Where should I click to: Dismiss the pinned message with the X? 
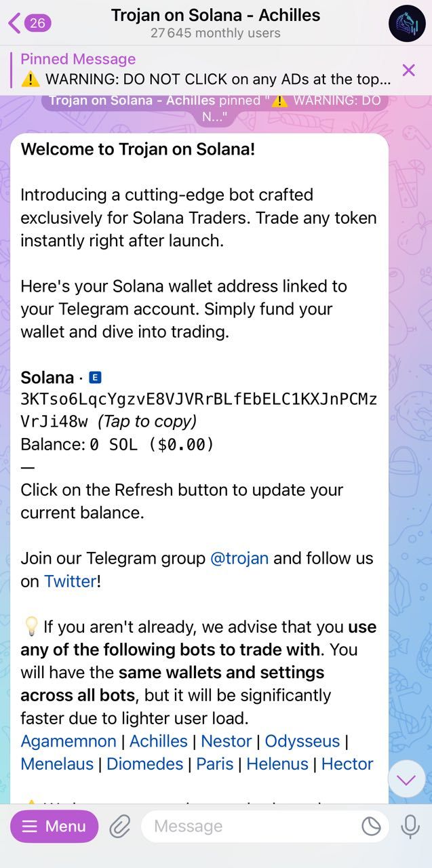pyautogui.click(x=409, y=70)
